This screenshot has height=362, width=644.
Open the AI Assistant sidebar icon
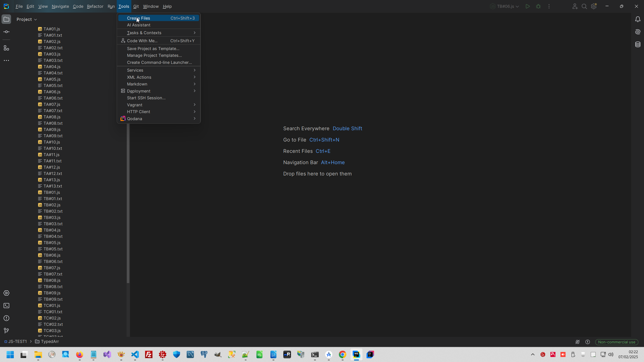click(637, 32)
